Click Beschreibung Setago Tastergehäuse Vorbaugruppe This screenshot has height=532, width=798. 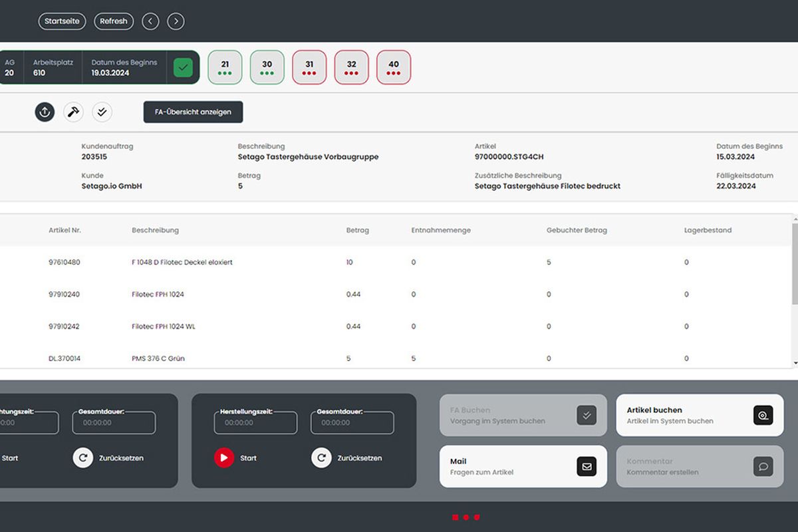(x=308, y=157)
